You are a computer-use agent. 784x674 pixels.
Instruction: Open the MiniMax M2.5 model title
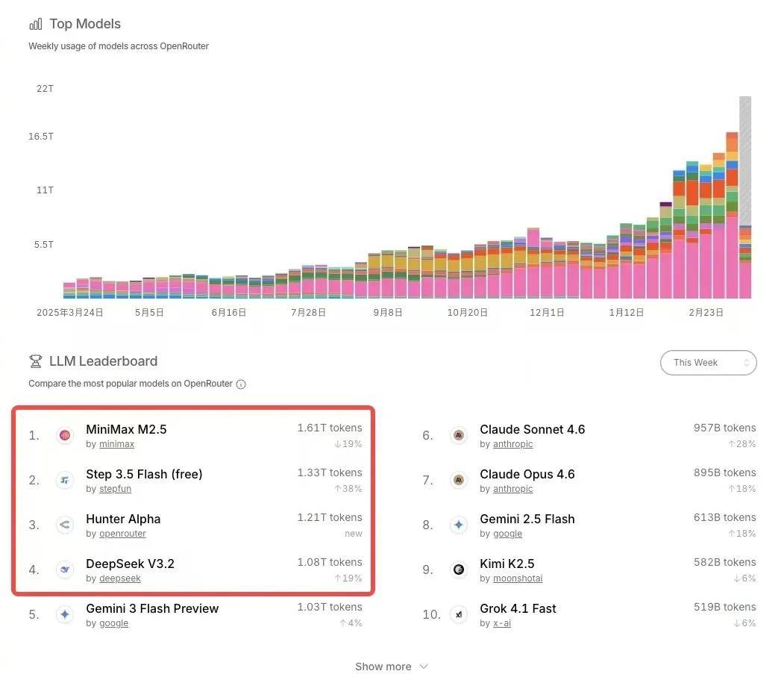tap(126, 429)
